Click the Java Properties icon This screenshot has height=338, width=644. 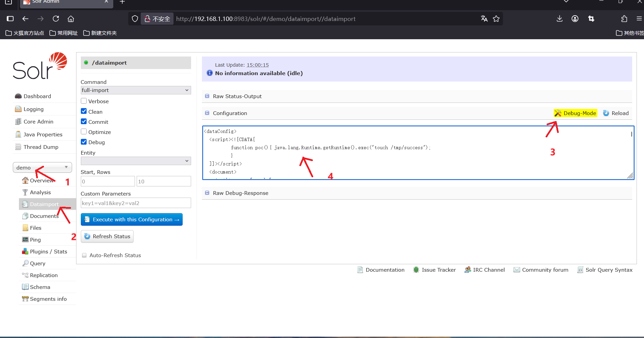click(18, 134)
